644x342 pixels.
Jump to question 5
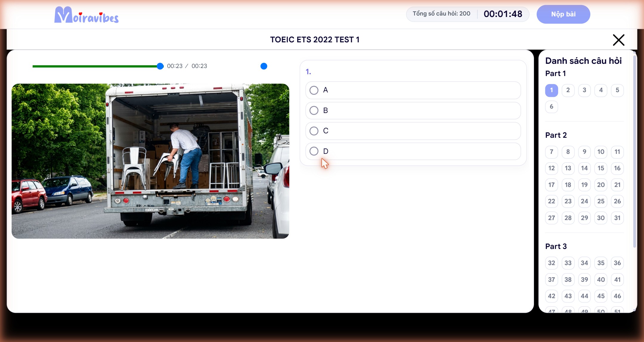[x=617, y=90]
